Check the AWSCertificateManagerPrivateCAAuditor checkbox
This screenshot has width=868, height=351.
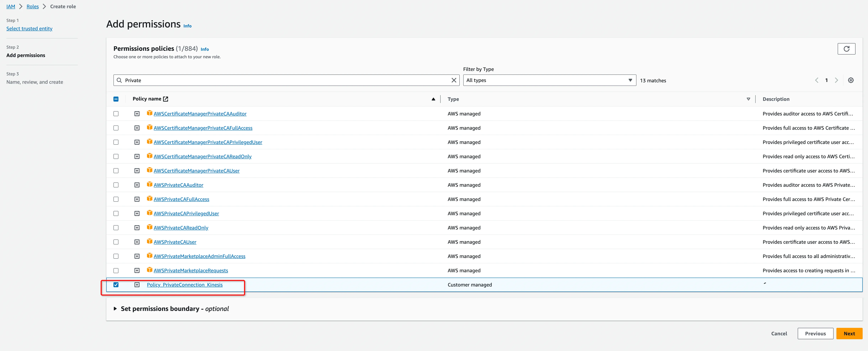click(116, 114)
